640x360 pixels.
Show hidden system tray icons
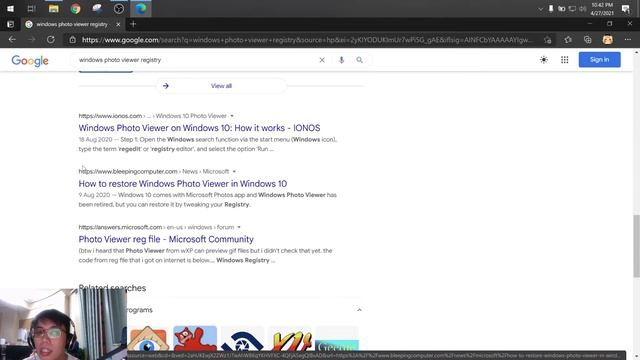click(x=540, y=9)
